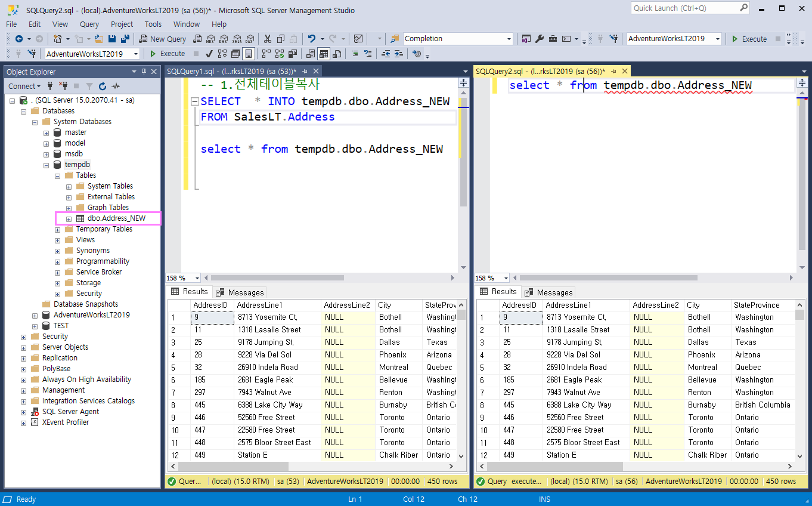Click the DMX query icon
Screen dimensions: 812x506
(x=224, y=39)
